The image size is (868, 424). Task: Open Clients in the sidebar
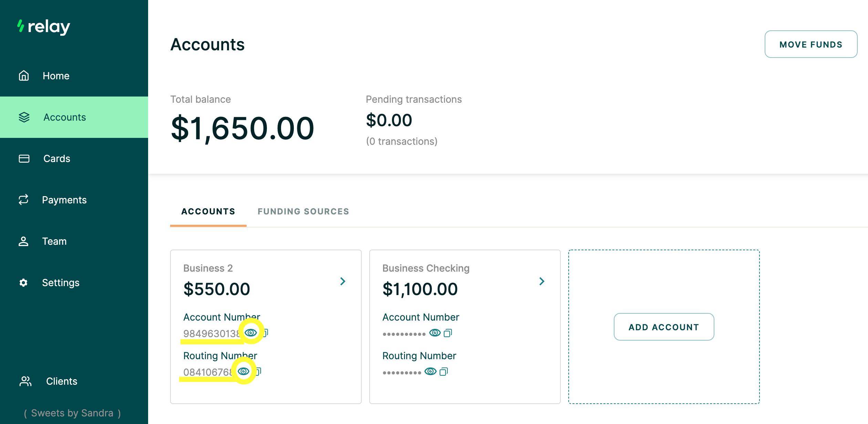[x=74, y=381]
